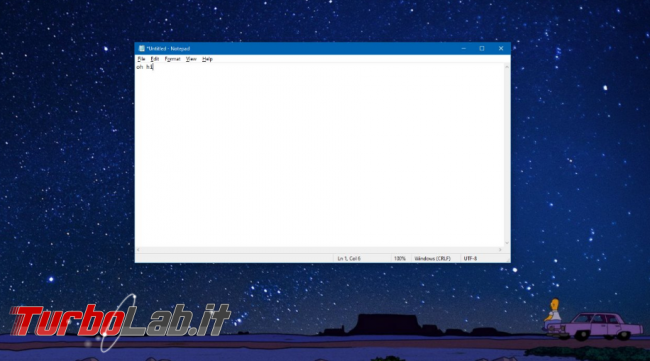Open the Help menu

click(x=207, y=59)
